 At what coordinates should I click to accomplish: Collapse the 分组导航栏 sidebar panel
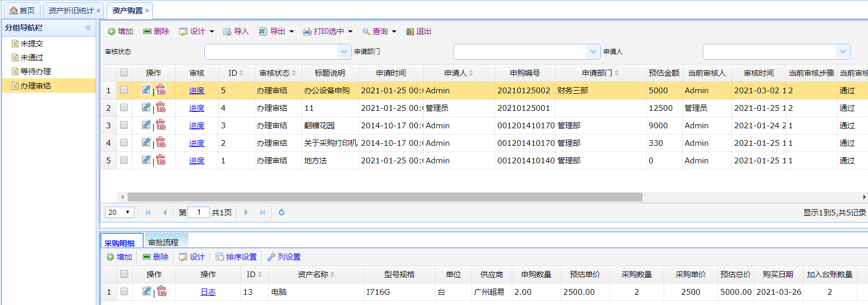(88, 28)
